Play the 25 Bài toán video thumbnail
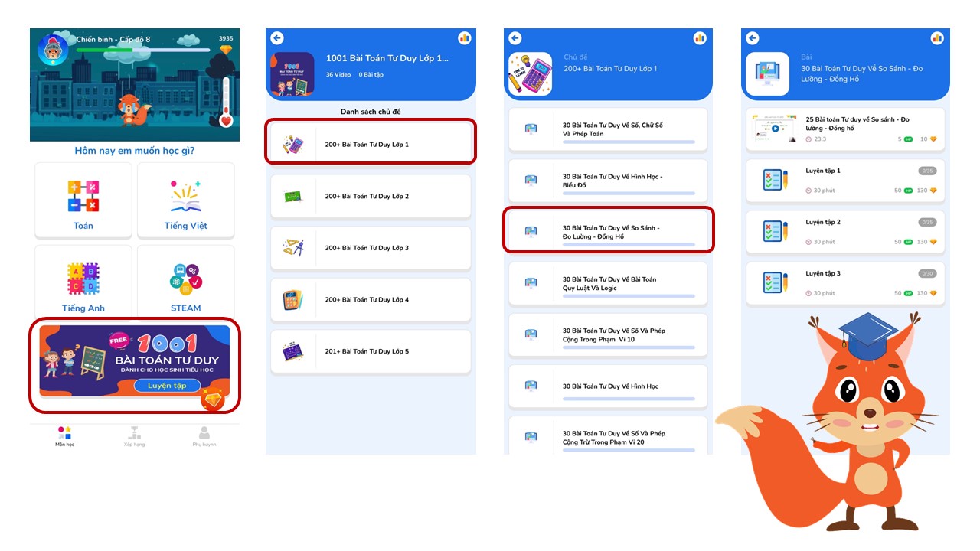Screen dimensions: 980x551 773,129
